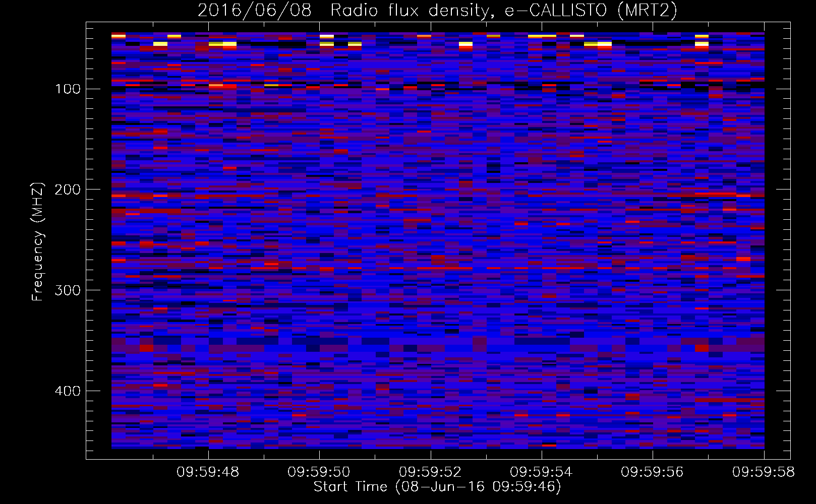The height and width of the screenshot is (504, 816).
Task: Click the 300 frequency tick label
Action: coord(68,291)
